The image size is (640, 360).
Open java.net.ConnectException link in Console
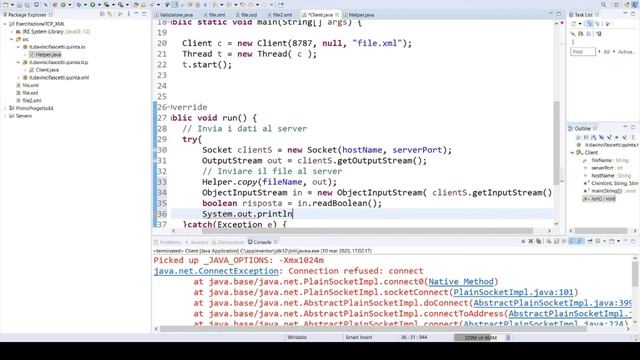[x=216, y=271]
